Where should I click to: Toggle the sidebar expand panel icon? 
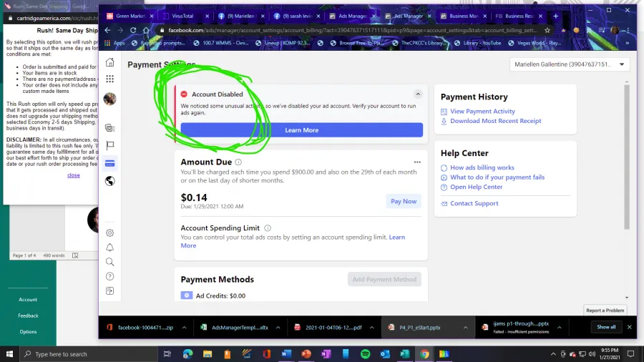pyautogui.click(x=109, y=290)
